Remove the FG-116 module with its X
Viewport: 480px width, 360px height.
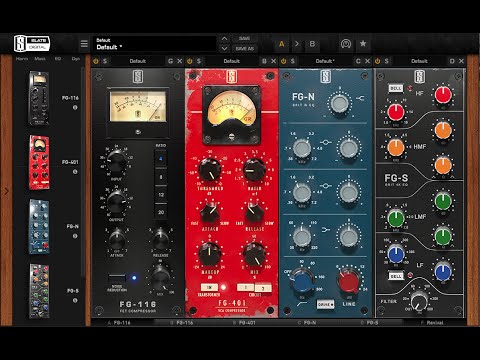click(180, 61)
